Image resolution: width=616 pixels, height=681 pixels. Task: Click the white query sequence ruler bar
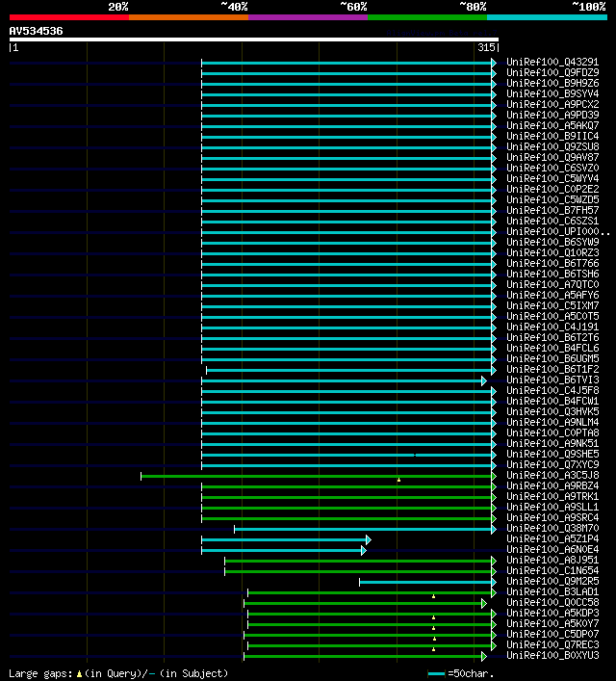click(254, 39)
